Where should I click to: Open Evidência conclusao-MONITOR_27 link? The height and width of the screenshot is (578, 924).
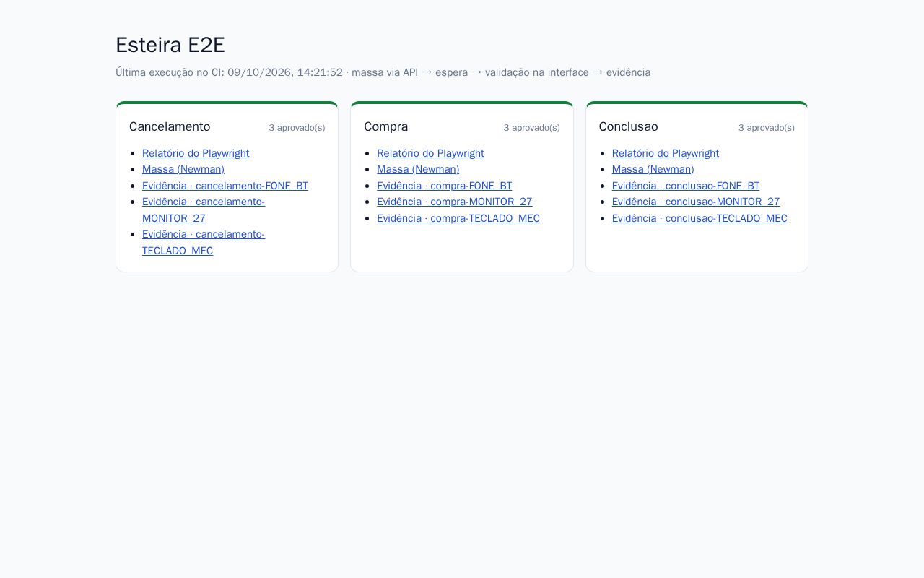696,202
